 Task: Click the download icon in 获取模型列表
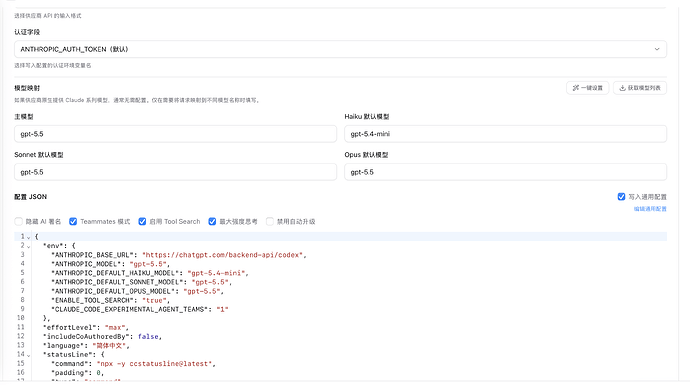623,88
